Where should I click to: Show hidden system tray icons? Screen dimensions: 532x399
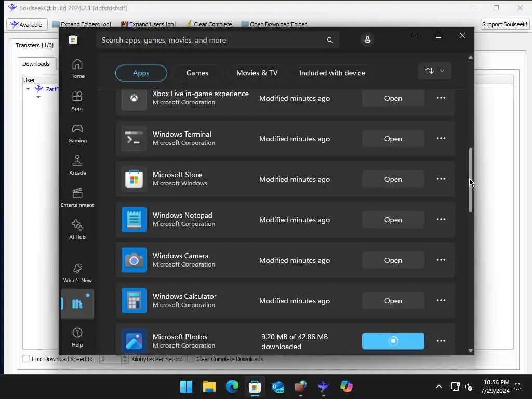(438, 387)
